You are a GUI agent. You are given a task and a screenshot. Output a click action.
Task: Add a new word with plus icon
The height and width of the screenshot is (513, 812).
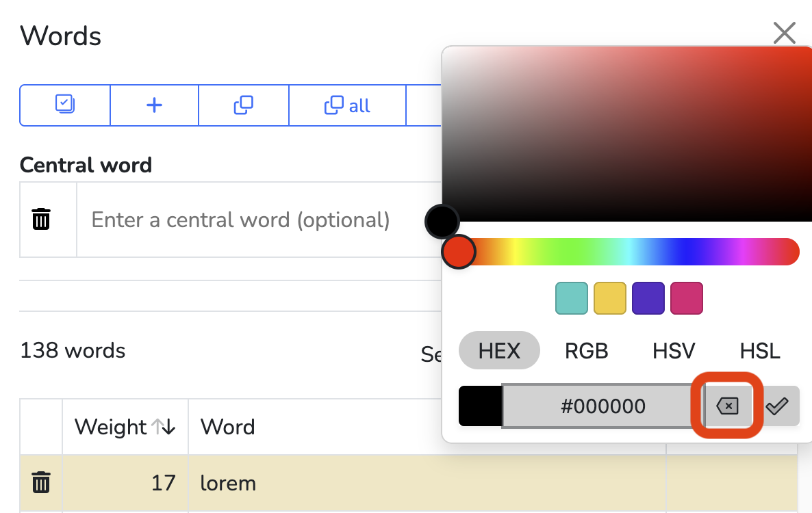point(155,105)
